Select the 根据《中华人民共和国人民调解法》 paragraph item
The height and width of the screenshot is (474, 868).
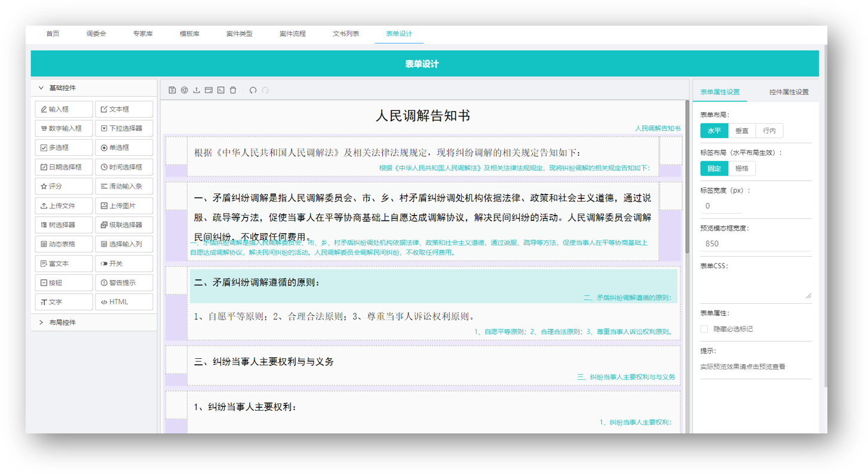pos(423,156)
